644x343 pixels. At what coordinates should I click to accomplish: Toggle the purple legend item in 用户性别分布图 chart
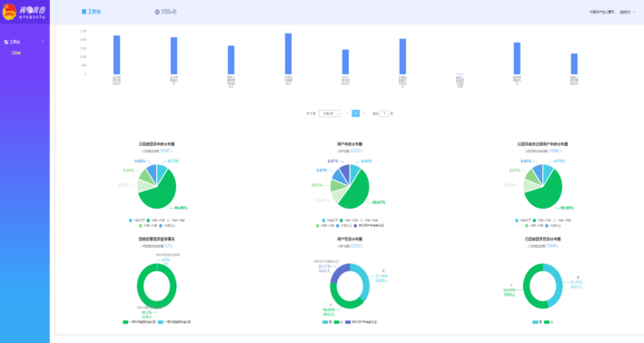point(362,322)
